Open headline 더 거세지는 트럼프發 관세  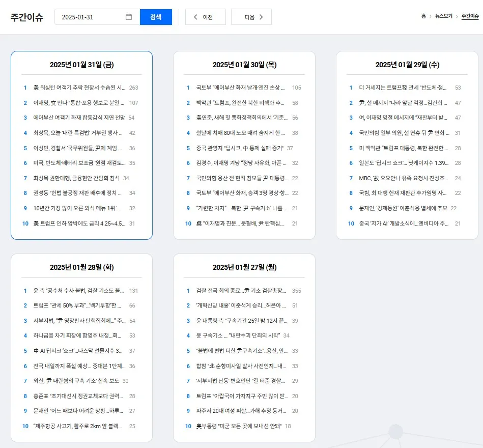click(403, 88)
